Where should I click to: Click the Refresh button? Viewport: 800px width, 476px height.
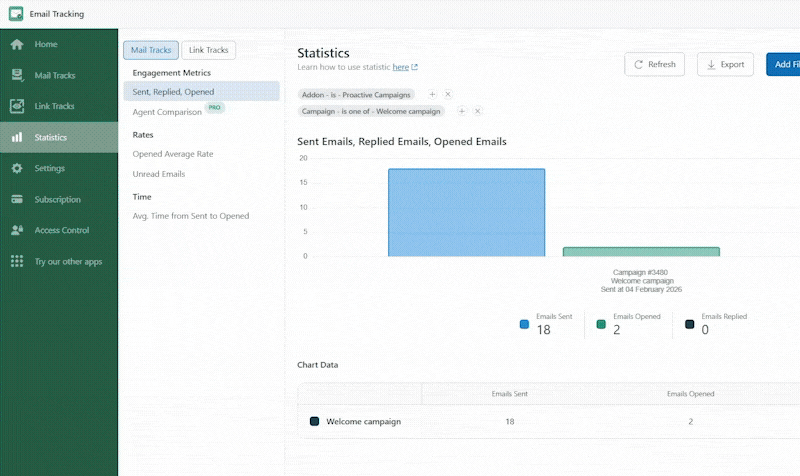coord(655,64)
